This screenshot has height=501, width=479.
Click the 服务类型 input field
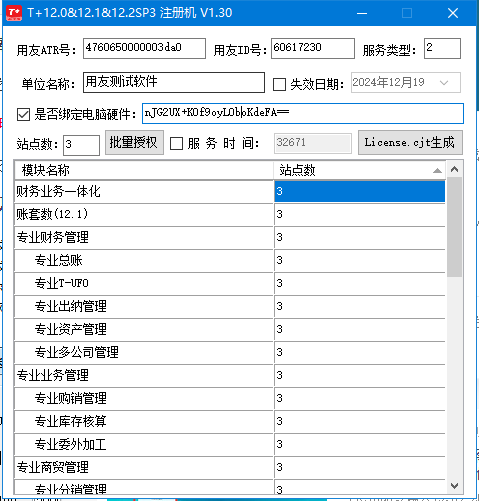(442, 49)
